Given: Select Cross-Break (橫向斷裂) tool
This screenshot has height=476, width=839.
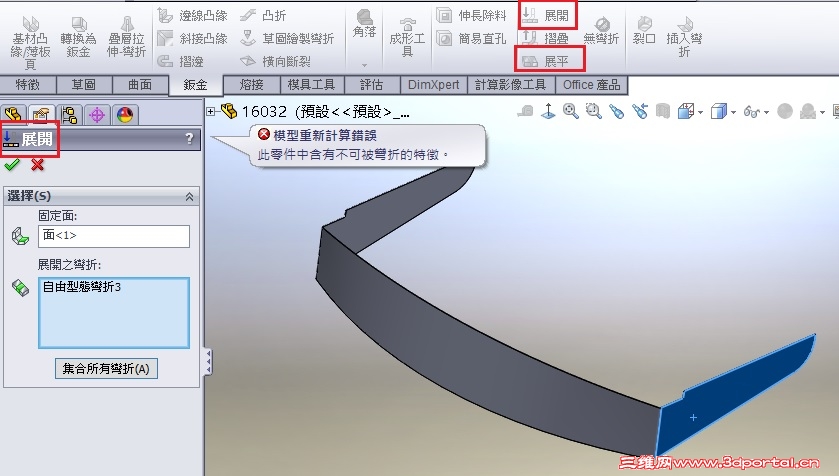Looking at the screenshot, I should tap(275, 62).
